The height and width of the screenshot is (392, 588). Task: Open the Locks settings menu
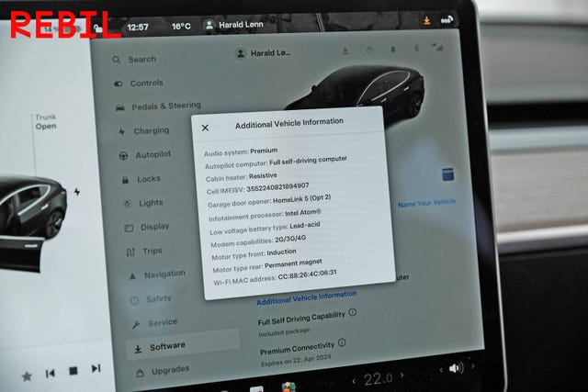[141, 179]
